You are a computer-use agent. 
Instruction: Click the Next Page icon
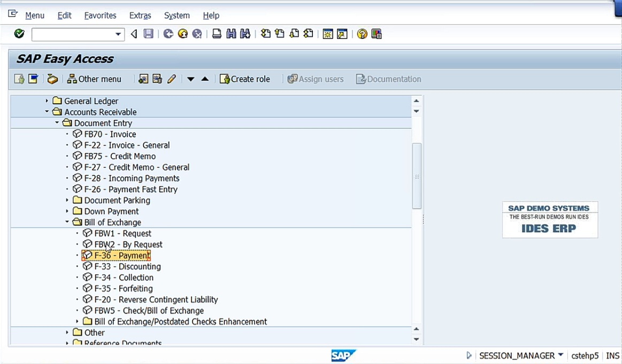point(294,34)
